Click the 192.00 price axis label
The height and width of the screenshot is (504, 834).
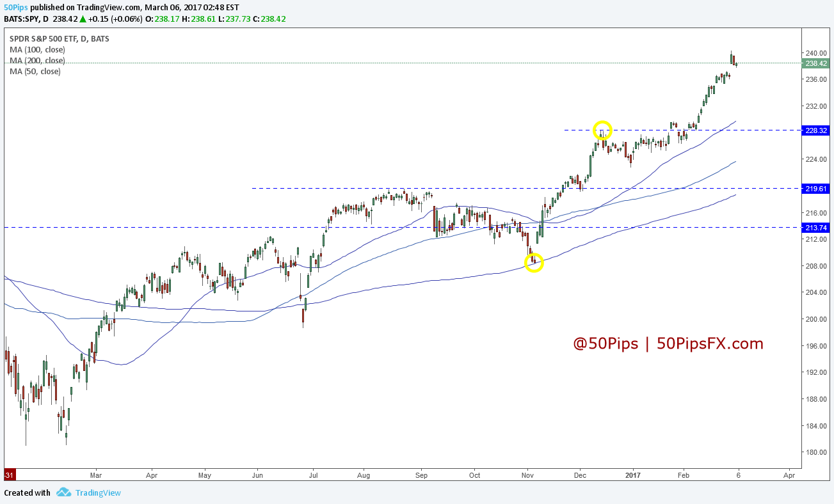point(816,372)
